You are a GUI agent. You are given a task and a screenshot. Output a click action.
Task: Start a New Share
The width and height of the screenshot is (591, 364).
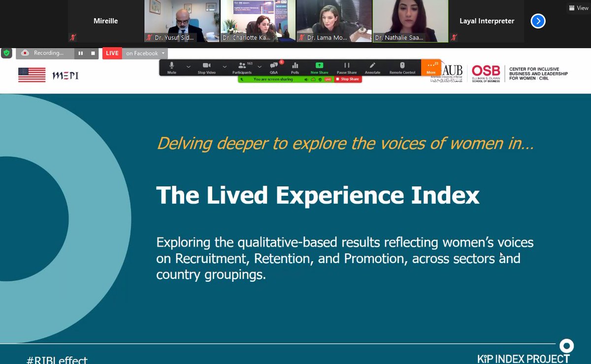[319, 67]
